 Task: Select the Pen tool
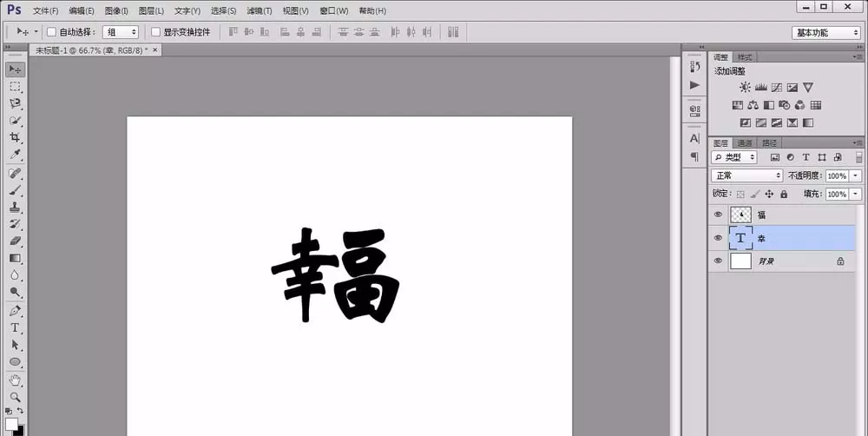[x=15, y=311]
